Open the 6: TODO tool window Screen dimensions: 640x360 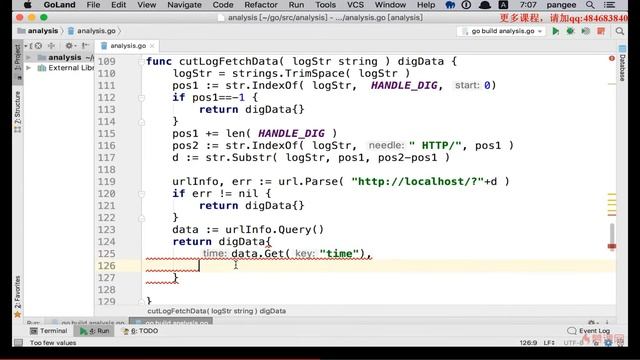[x=141, y=331]
